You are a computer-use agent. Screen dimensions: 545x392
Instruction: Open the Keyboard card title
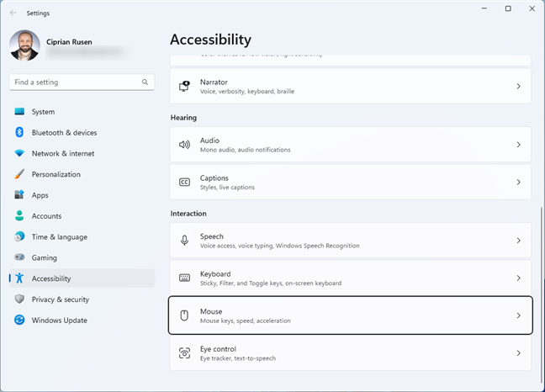(215, 274)
